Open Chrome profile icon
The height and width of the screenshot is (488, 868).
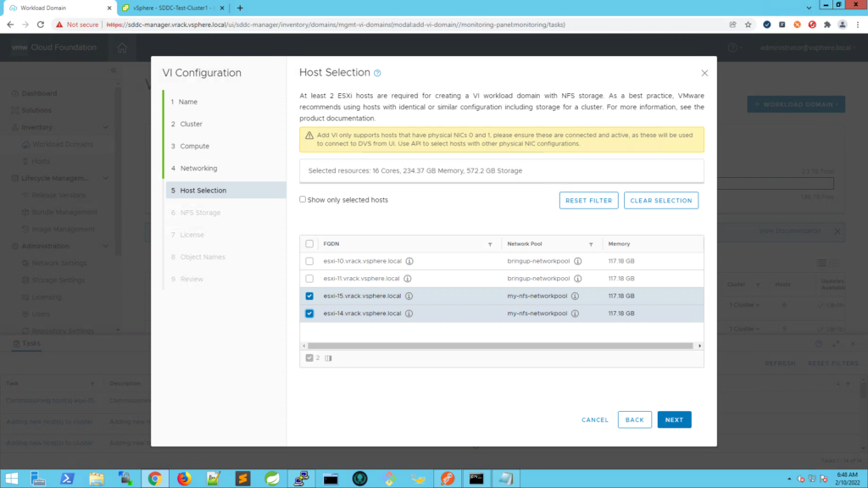coord(842,25)
